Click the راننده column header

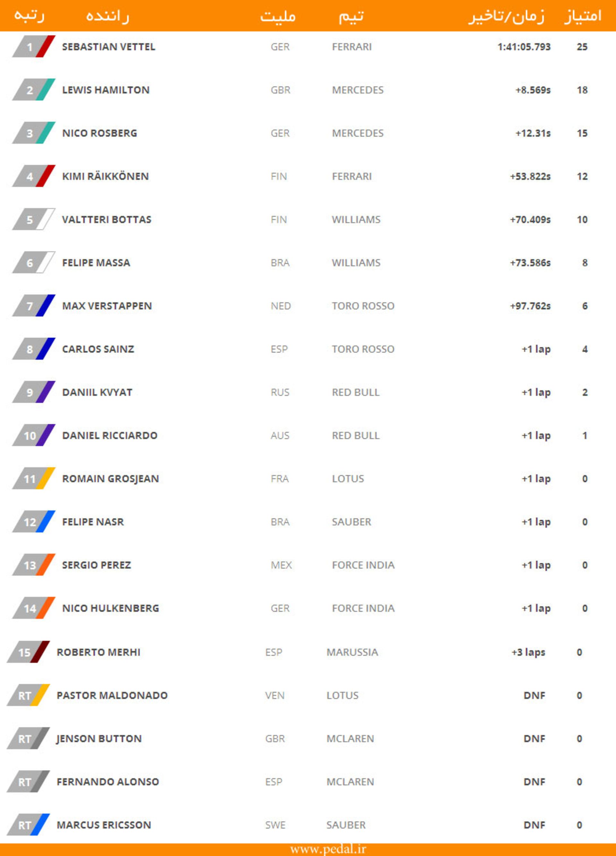[107, 16]
